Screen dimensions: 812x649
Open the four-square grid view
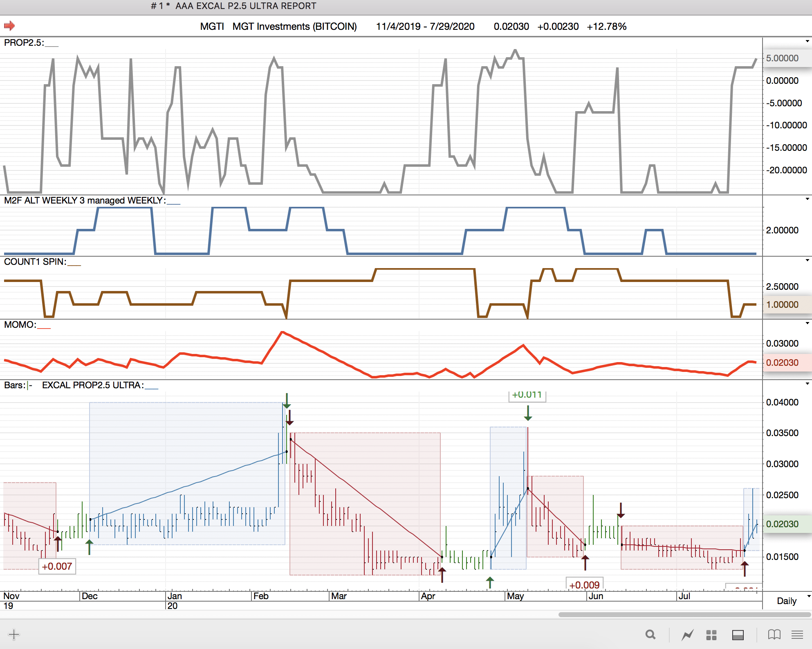(711, 635)
